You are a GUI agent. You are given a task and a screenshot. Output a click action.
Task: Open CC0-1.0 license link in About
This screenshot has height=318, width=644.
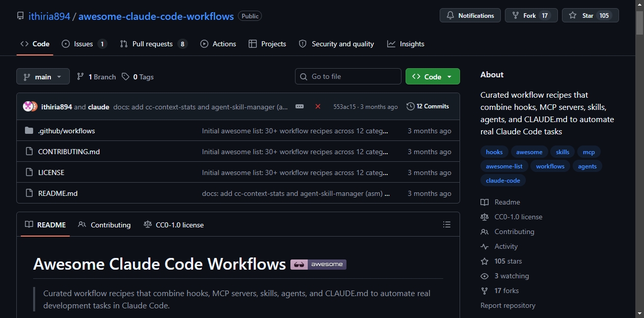pos(512,217)
